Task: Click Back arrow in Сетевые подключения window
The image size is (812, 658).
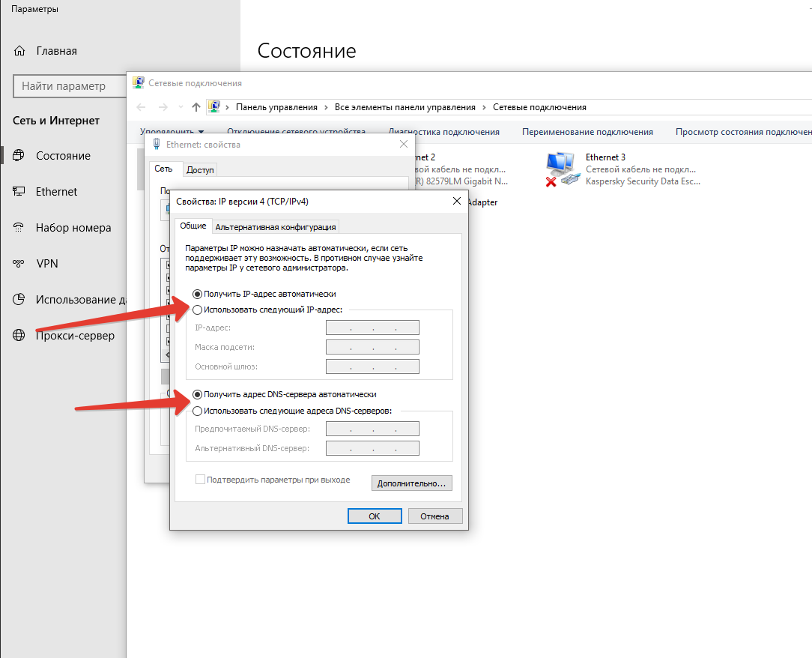Action: click(x=141, y=107)
